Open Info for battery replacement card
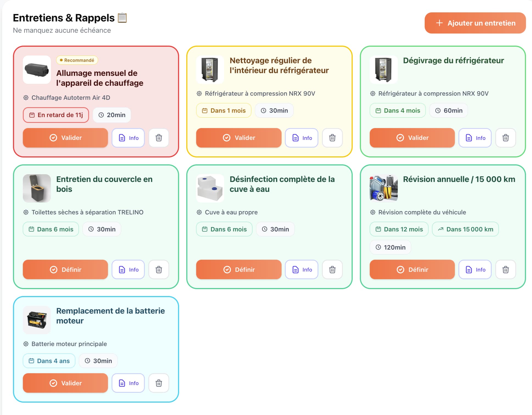This screenshot has height=415, width=532. pyautogui.click(x=128, y=383)
